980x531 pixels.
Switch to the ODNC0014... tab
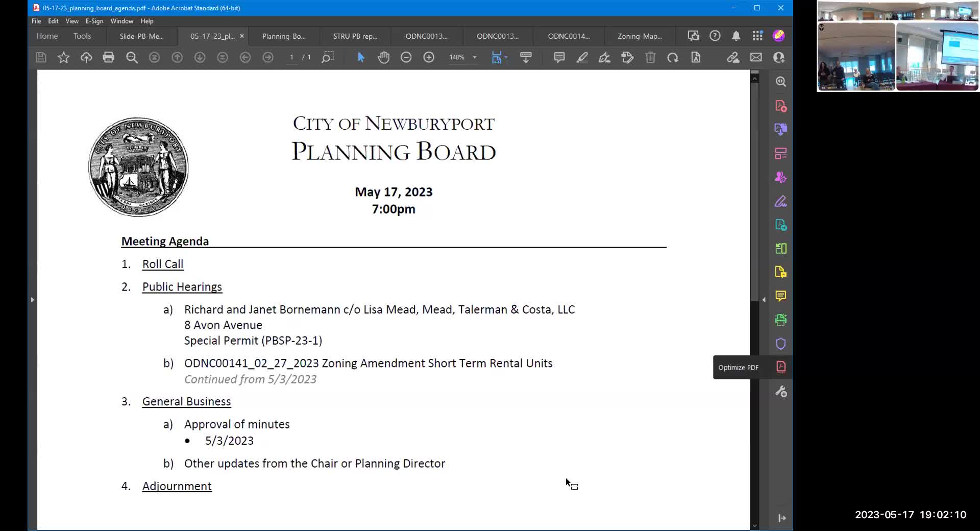tap(569, 36)
